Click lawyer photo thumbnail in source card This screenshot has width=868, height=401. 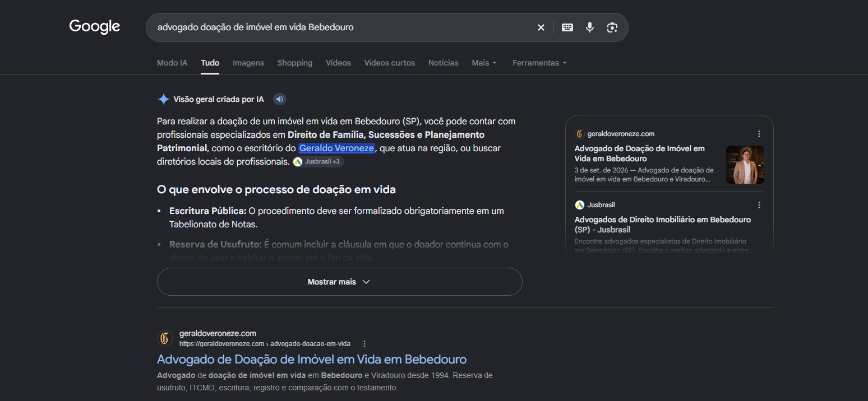click(745, 165)
